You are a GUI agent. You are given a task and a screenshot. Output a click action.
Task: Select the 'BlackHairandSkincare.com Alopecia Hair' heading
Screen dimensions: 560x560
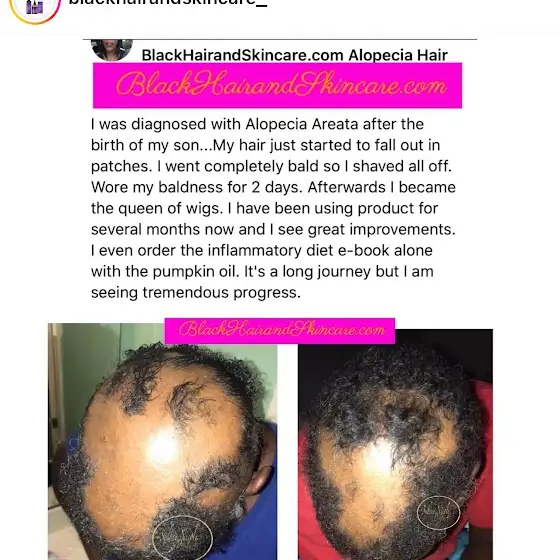click(x=294, y=55)
